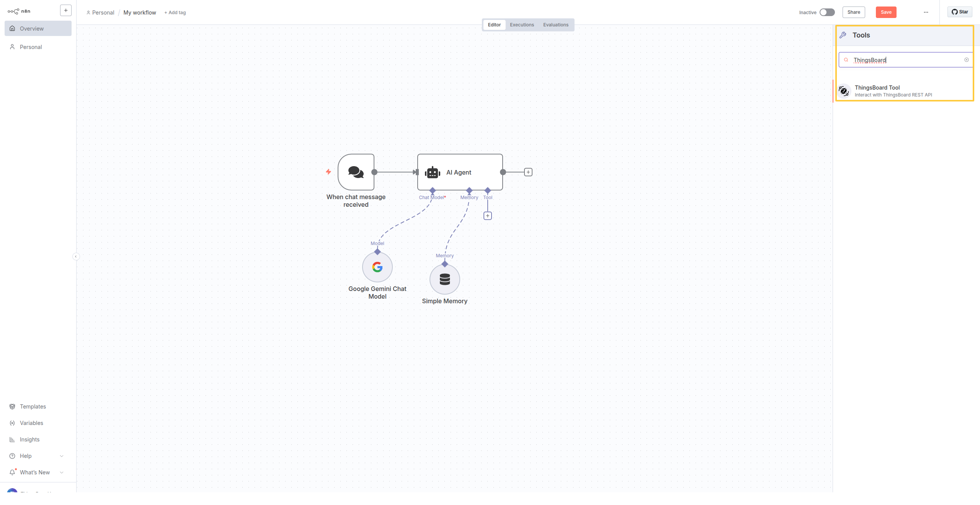Viewport: 980px width, 505px height.
Task: Switch to the Executions tab
Action: pos(522,25)
